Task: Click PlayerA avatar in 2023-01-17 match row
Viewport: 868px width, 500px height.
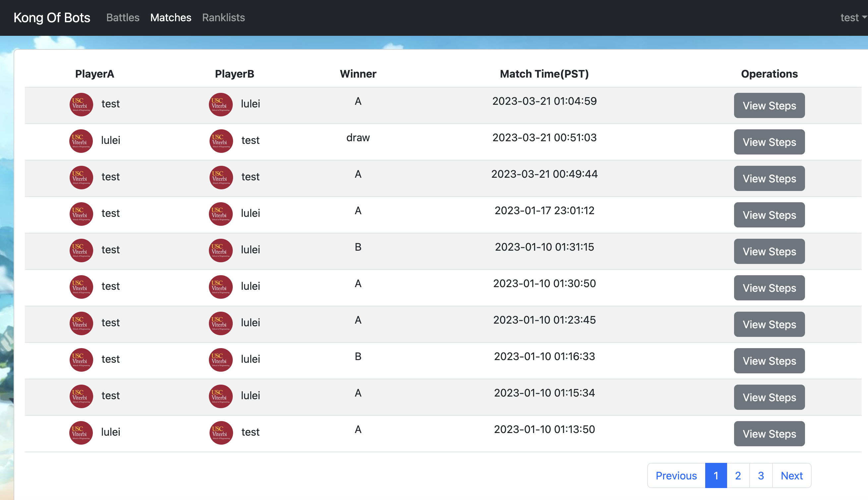Action: click(81, 214)
